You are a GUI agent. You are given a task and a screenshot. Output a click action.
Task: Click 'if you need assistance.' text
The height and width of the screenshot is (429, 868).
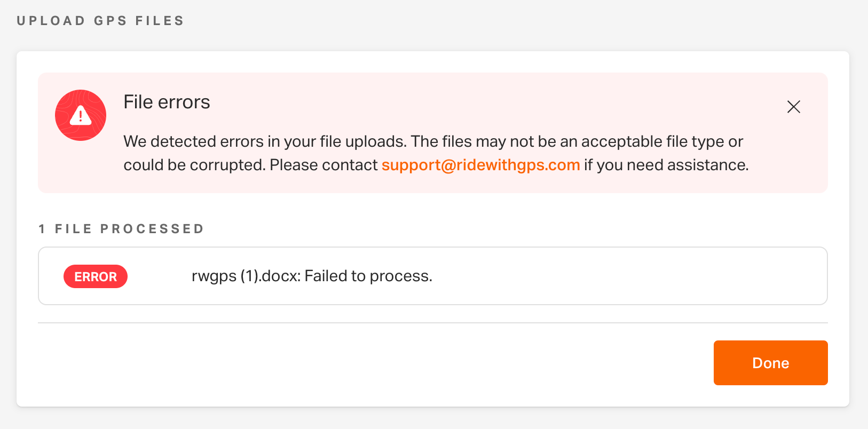pos(666,165)
